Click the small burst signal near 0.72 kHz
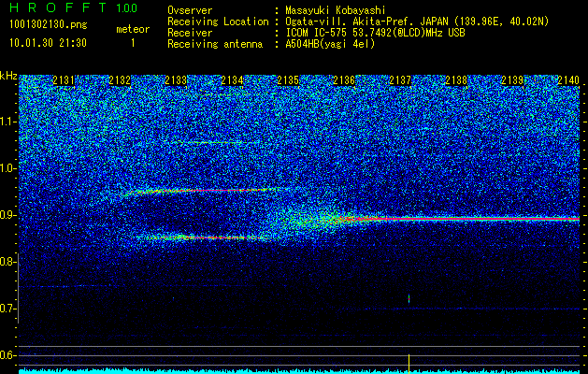Screen dimensions: 588x374 (409, 298)
